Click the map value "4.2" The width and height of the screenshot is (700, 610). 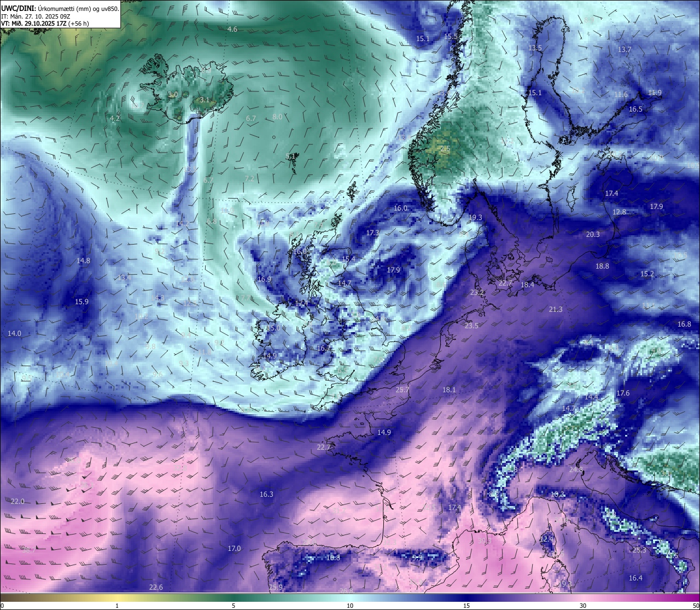coord(115,119)
